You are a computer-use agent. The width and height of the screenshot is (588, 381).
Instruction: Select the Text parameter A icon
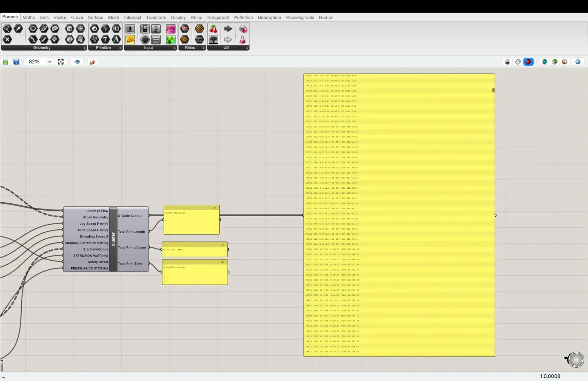pyautogui.click(x=116, y=39)
